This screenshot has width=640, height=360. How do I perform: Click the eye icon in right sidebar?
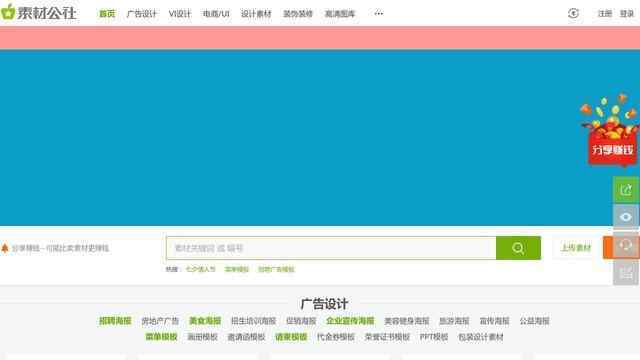click(626, 217)
